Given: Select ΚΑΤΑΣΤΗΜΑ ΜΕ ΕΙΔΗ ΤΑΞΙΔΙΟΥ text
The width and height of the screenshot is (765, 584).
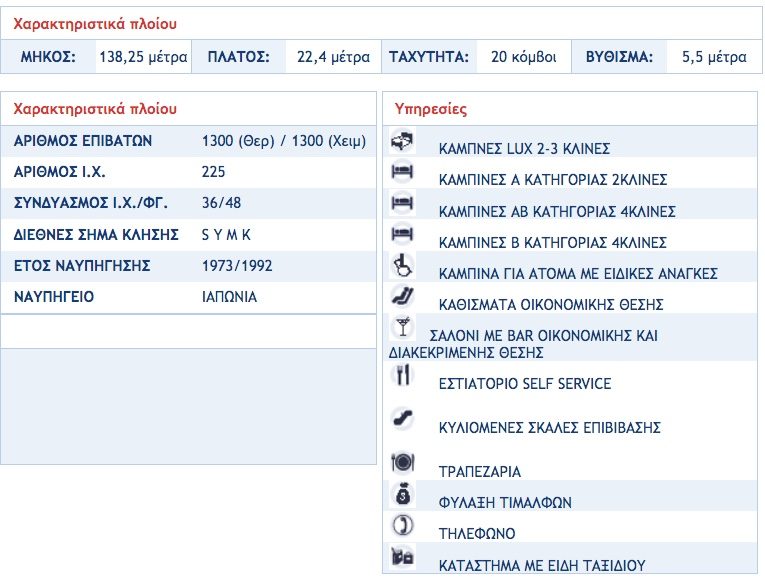Looking at the screenshot, I should point(542,565).
